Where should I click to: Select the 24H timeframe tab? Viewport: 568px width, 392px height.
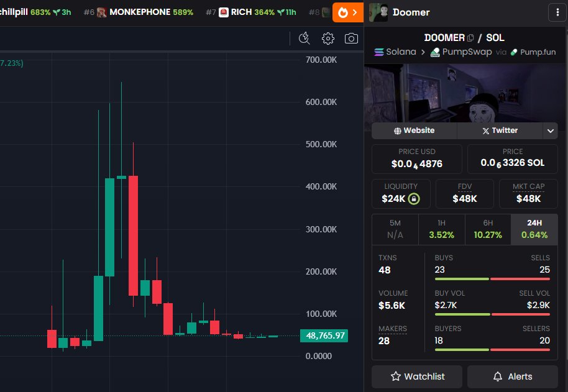point(534,229)
